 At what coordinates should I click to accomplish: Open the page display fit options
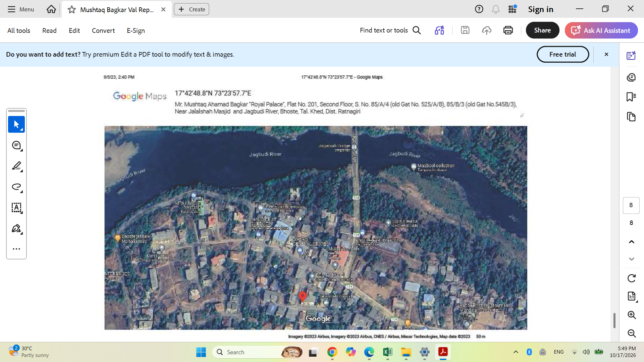pos(632,296)
